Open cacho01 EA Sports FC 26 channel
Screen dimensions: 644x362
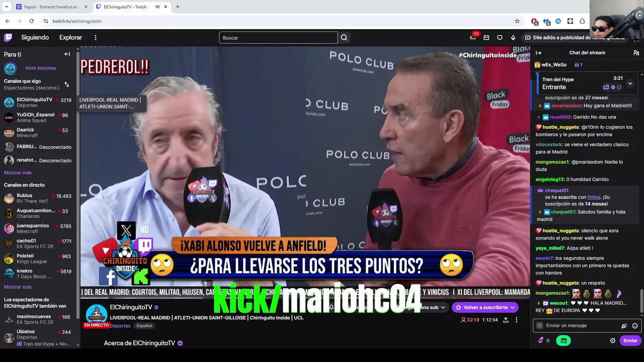38,243
